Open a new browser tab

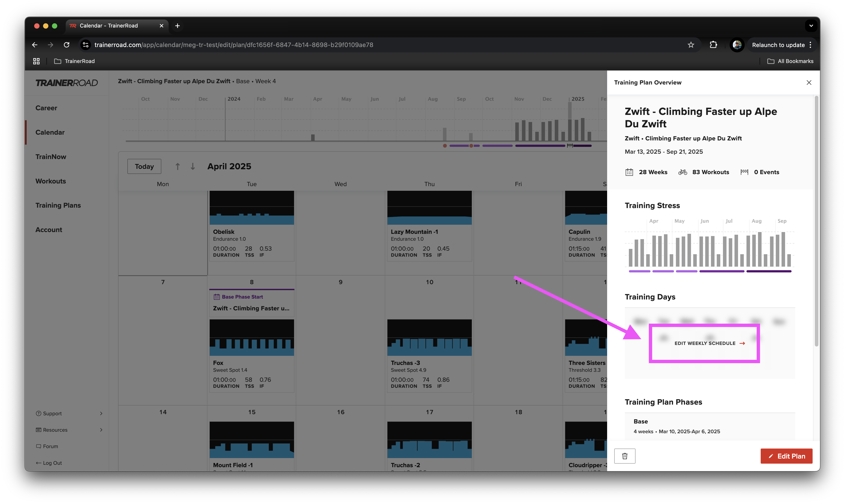pyautogui.click(x=177, y=26)
